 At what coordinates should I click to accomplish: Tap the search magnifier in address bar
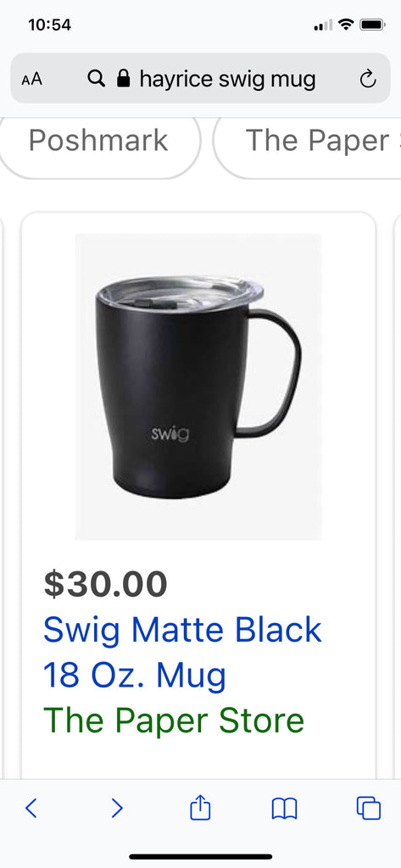point(97,79)
